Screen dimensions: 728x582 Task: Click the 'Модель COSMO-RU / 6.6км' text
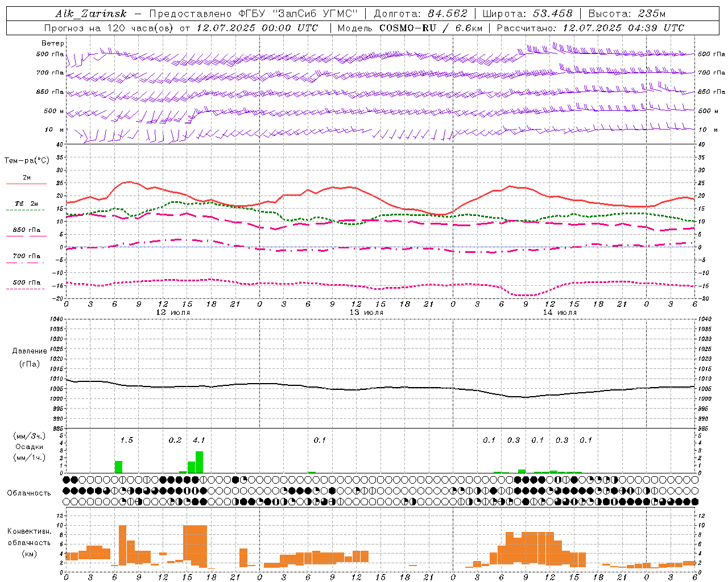(x=410, y=28)
